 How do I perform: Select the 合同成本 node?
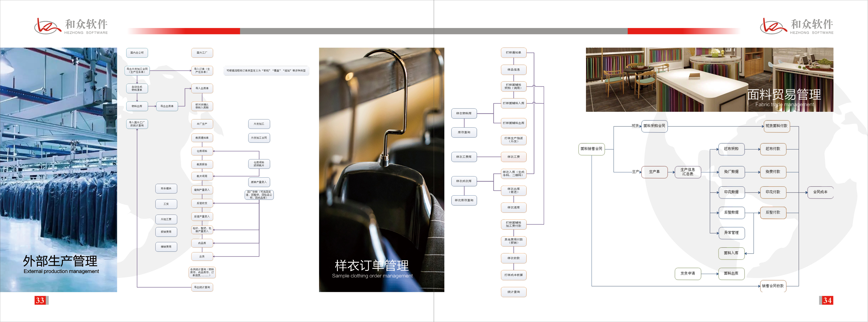(x=820, y=192)
